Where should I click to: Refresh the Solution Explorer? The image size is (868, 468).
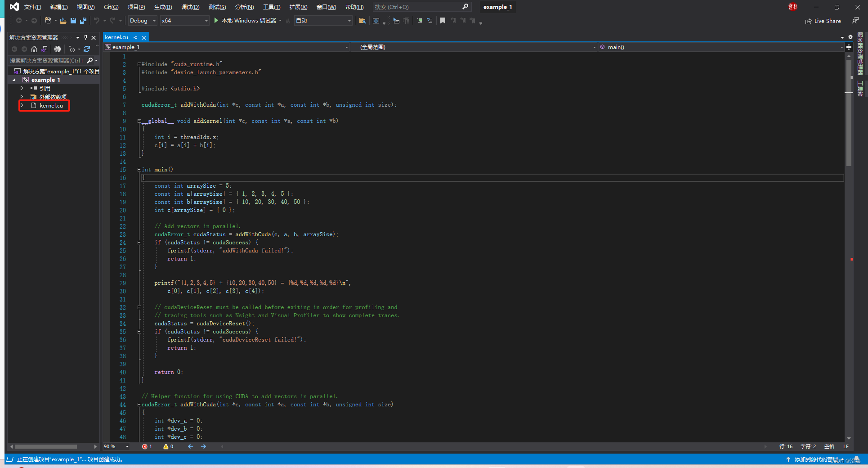87,49
